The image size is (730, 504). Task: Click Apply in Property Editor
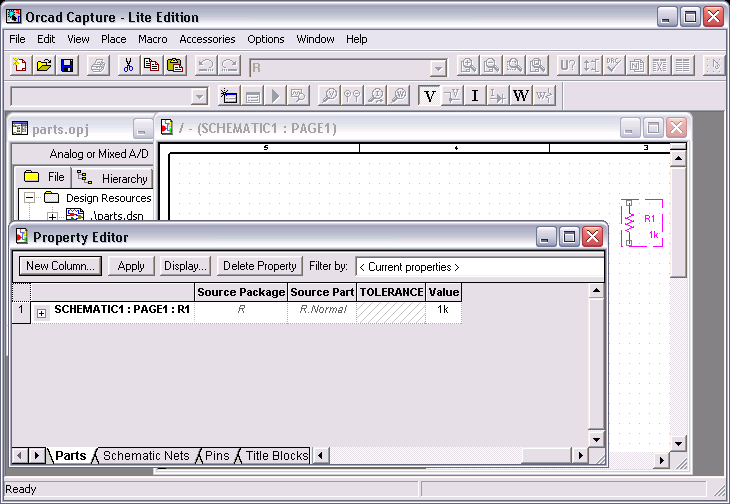click(131, 266)
